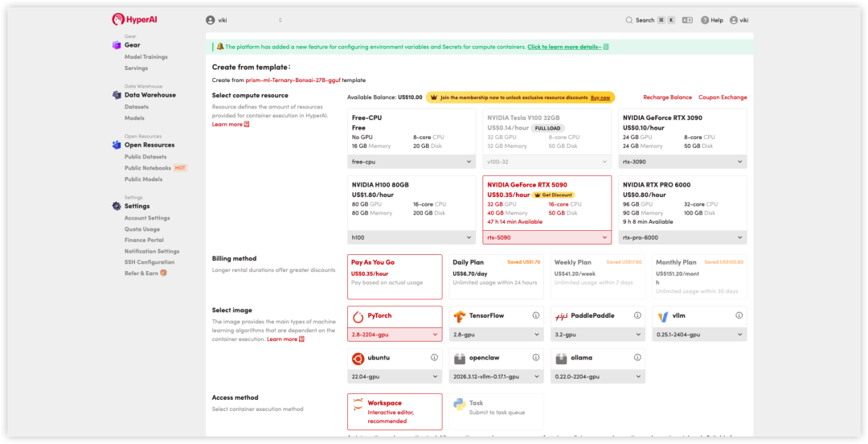Image resolution: width=868 pixels, height=444 pixels.
Task: Open SSH Configuration in the sidebar
Action: (x=149, y=261)
